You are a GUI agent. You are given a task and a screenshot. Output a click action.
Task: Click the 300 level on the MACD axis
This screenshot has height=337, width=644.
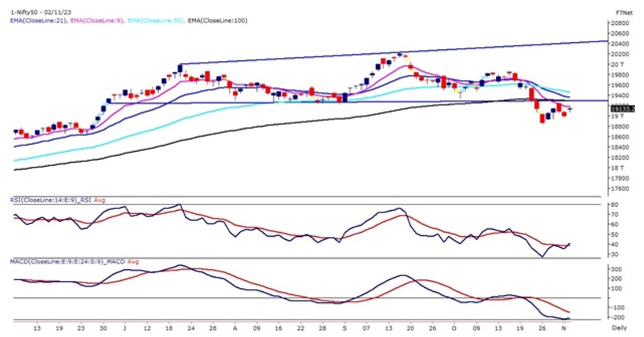(x=616, y=269)
